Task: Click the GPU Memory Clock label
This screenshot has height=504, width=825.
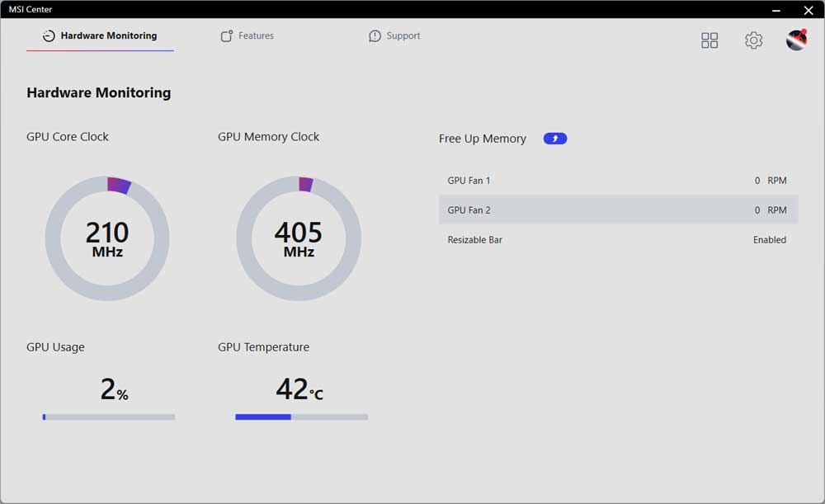Action: 268,137
